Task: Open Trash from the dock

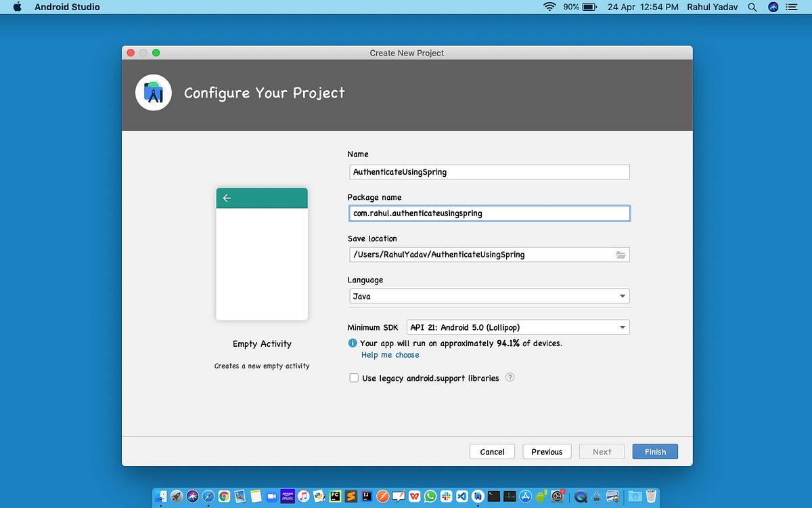Action: 650,496
